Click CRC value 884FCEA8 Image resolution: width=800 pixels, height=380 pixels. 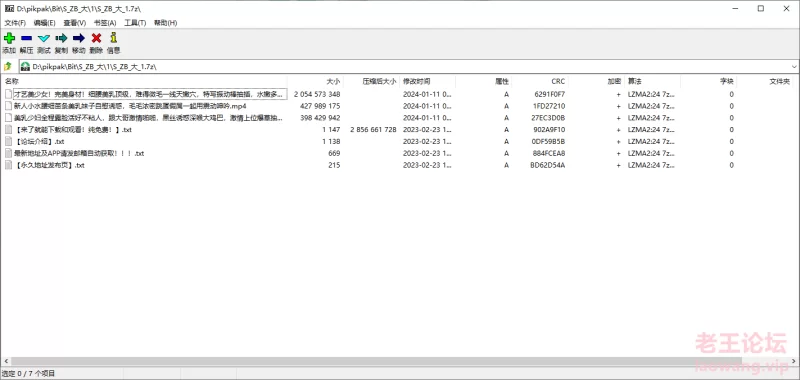[548, 153]
